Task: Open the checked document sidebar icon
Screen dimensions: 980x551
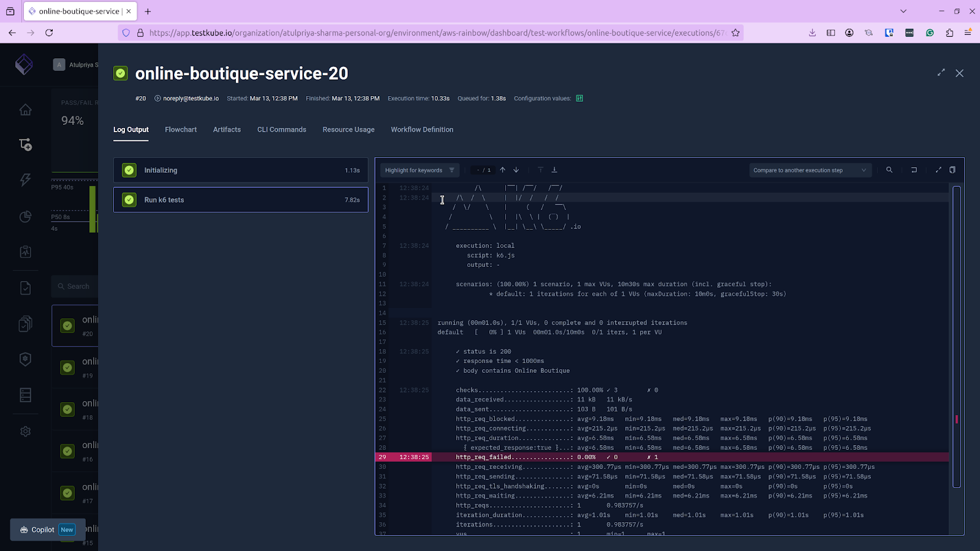Action: pyautogui.click(x=25, y=288)
